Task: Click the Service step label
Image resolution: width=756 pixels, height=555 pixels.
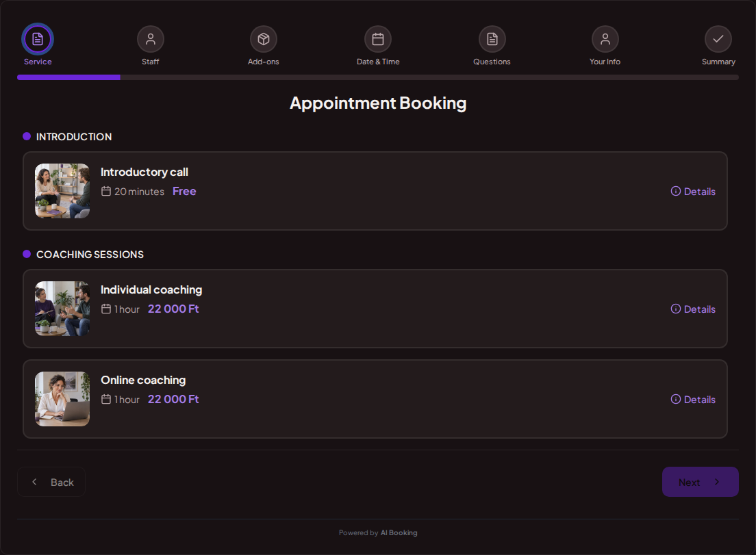Action: pos(38,62)
